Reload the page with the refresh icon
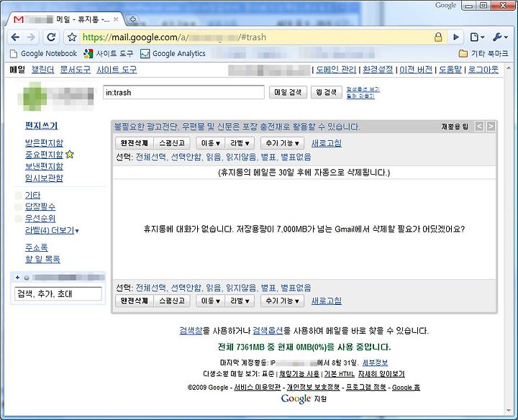 pos(51,37)
